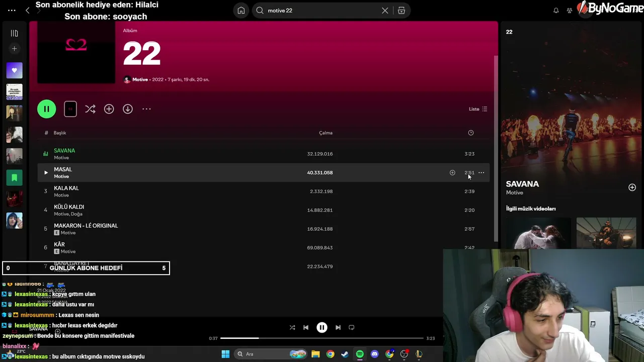Click the Çalma column header
The height and width of the screenshot is (362, 644).
click(x=326, y=133)
